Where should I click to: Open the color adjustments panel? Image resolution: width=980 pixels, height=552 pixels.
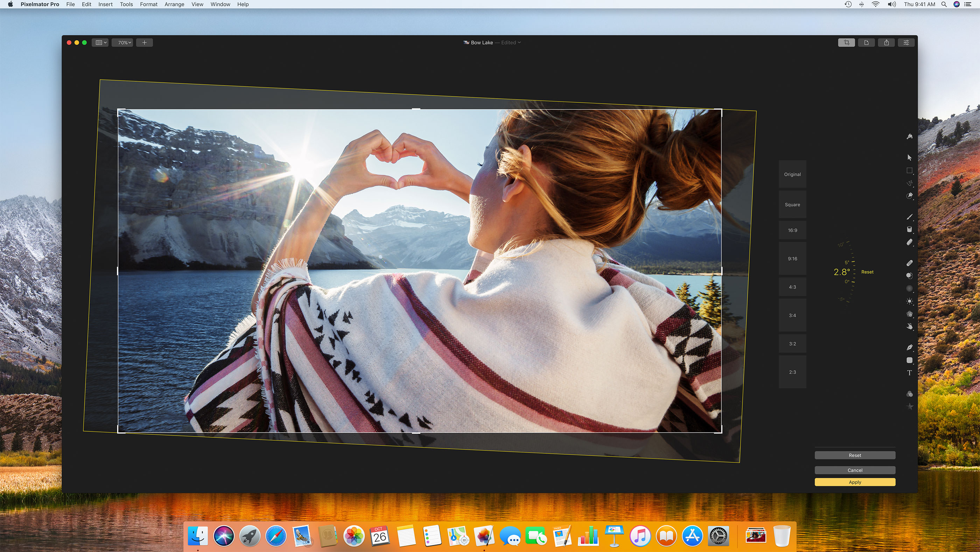tap(906, 42)
